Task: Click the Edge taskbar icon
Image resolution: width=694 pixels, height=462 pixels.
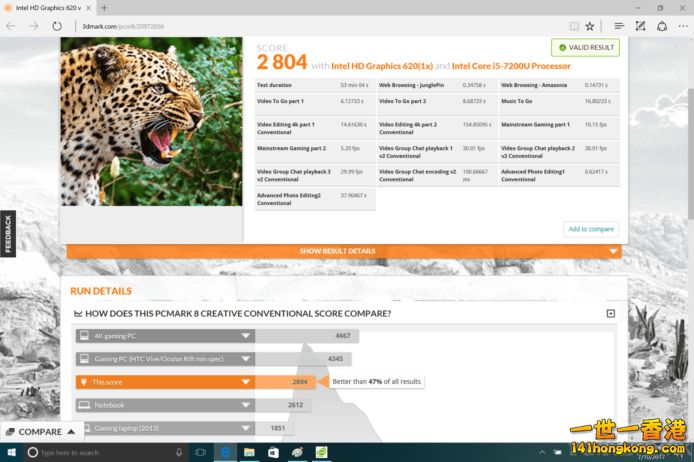Action: point(225,452)
